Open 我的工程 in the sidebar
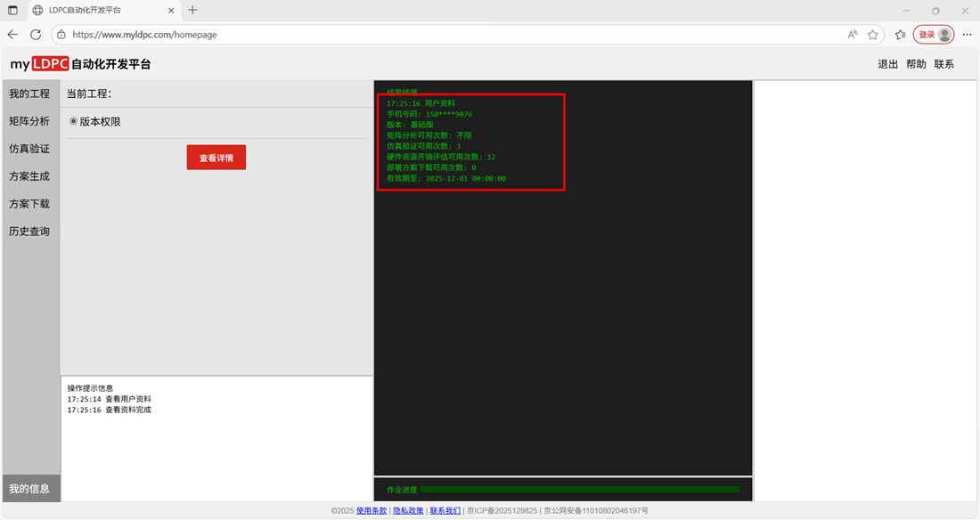 coord(29,94)
